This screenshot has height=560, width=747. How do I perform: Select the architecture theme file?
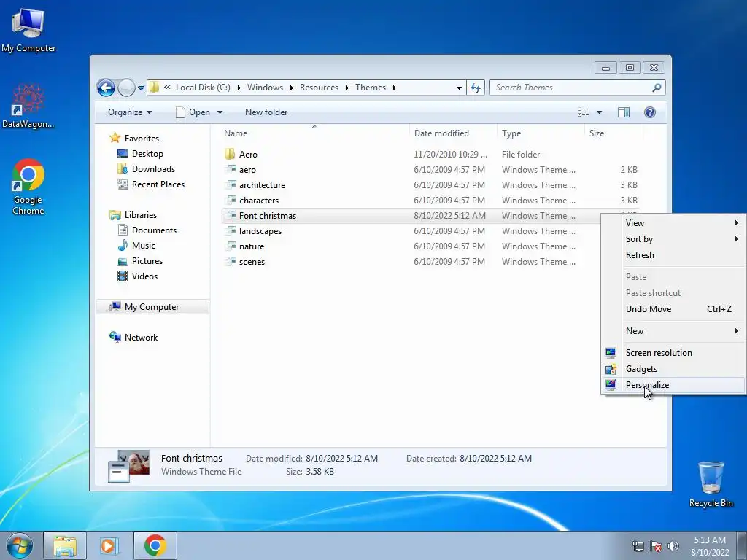(262, 184)
